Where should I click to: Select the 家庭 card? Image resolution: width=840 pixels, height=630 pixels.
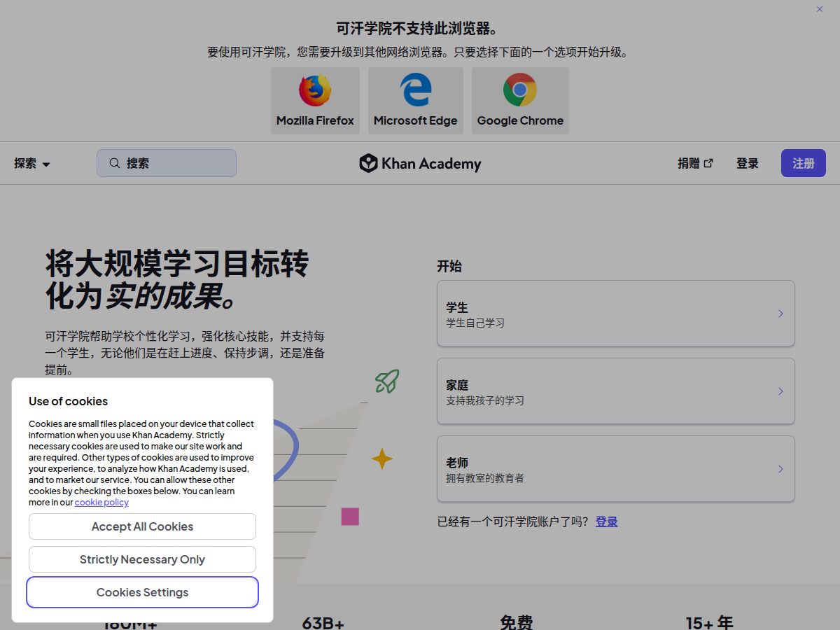point(616,391)
